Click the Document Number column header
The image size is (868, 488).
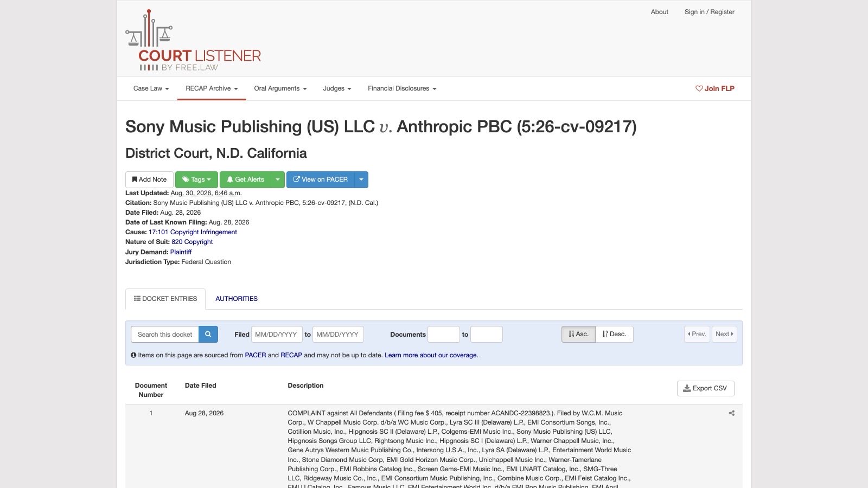(151, 390)
